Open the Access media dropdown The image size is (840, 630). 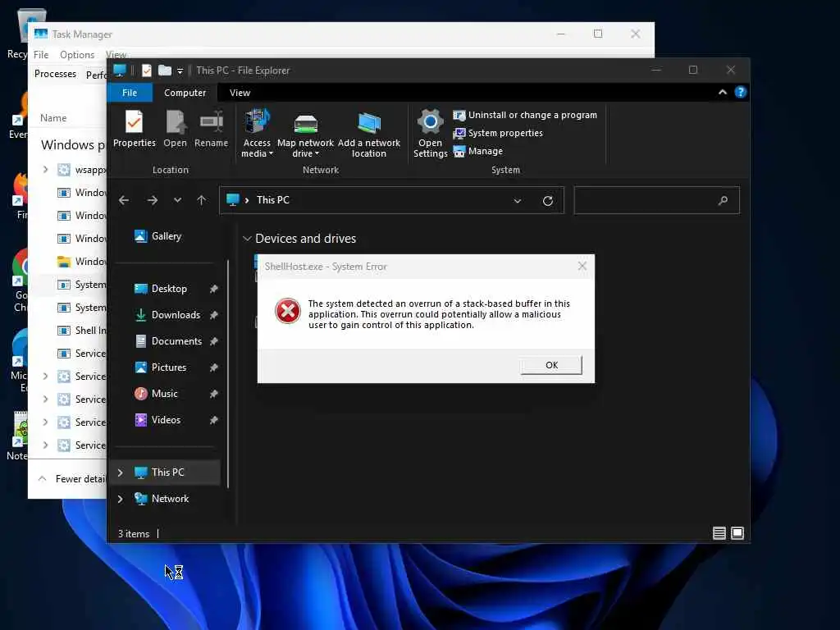click(x=257, y=134)
